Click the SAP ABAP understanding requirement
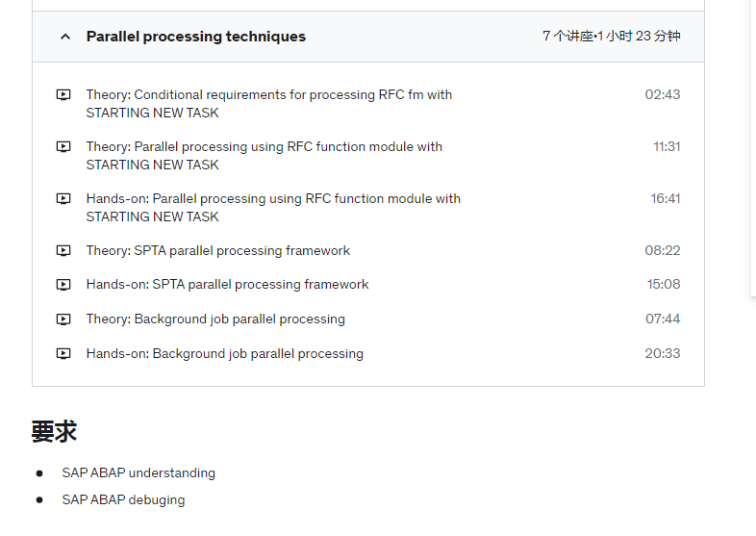The image size is (756, 536). [x=139, y=473]
